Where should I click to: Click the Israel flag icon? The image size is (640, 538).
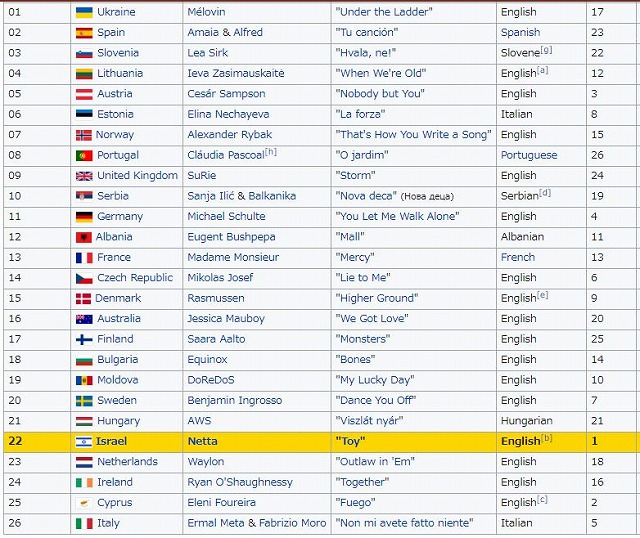(x=84, y=442)
